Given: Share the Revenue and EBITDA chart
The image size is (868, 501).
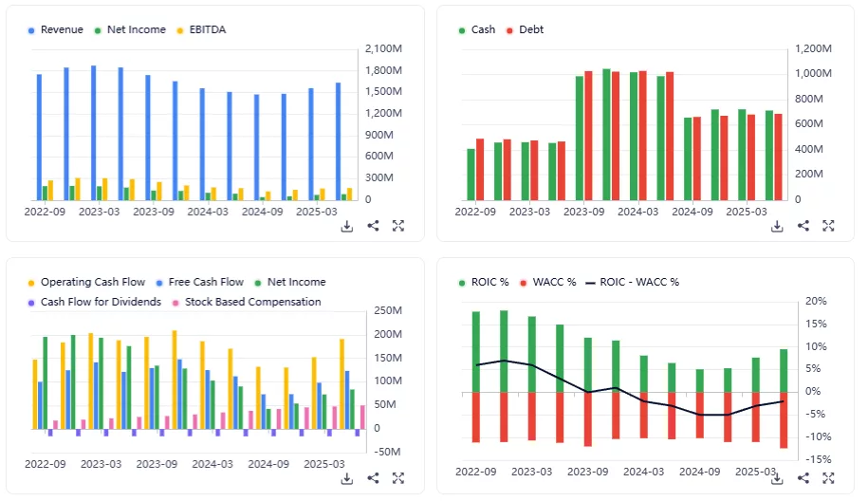Looking at the screenshot, I should (x=373, y=226).
